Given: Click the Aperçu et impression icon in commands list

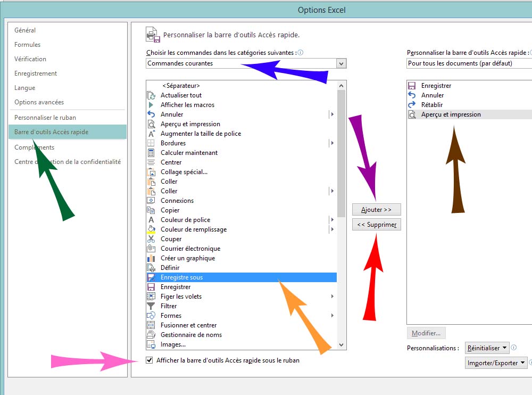Looking at the screenshot, I should pyautogui.click(x=151, y=124).
